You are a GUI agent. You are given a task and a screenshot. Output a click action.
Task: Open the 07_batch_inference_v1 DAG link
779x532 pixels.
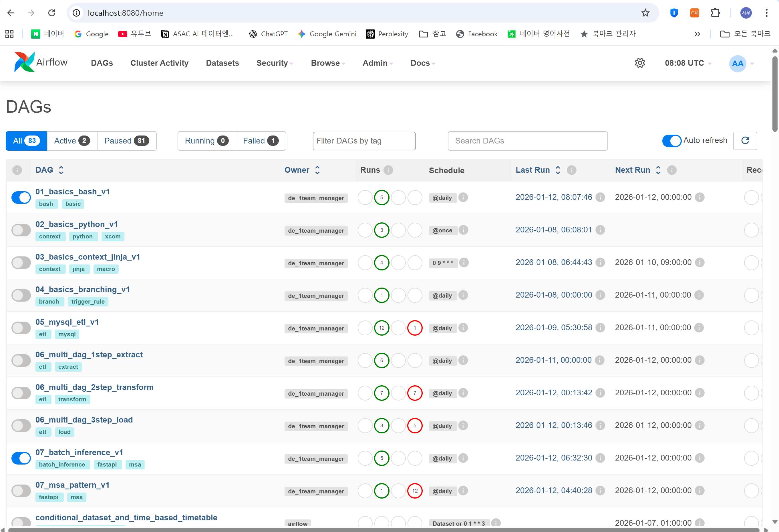pos(79,452)
